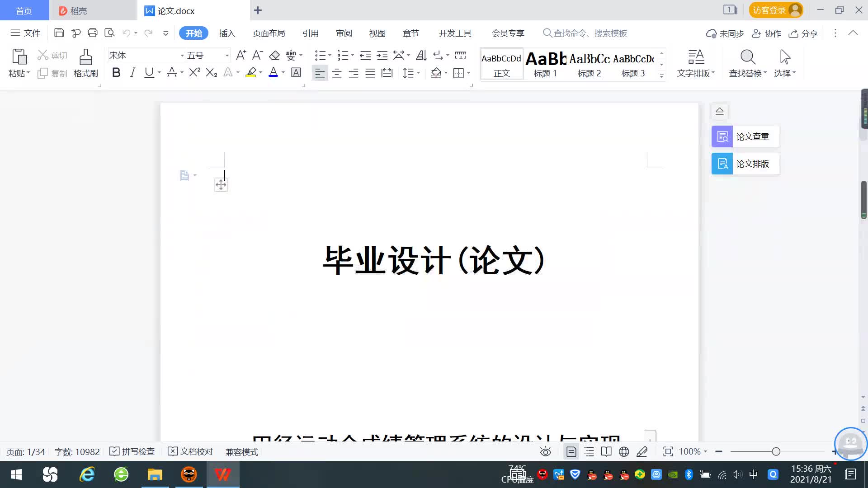Toggle italic formatting
This screenshot has width=868, height=488.
pos(132,73)
